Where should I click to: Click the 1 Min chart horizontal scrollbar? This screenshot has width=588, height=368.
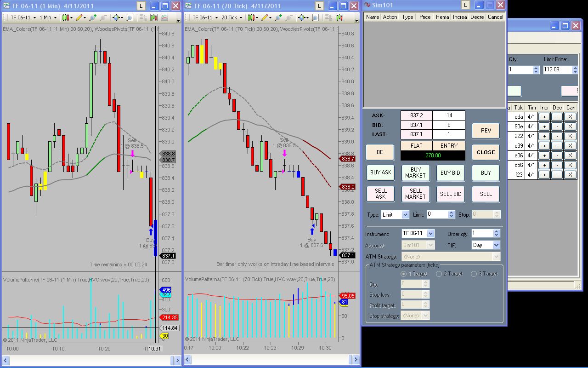click(90, 360)
